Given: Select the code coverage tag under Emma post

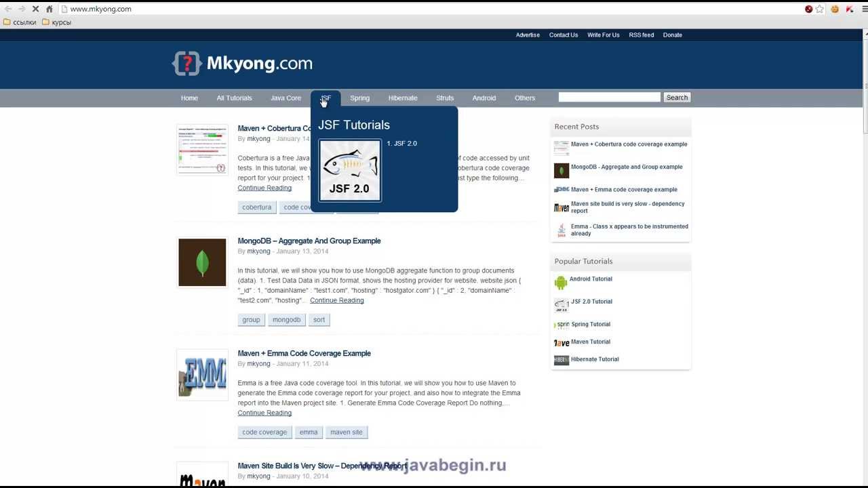Looking at the screenshot, I should (264, 432).
